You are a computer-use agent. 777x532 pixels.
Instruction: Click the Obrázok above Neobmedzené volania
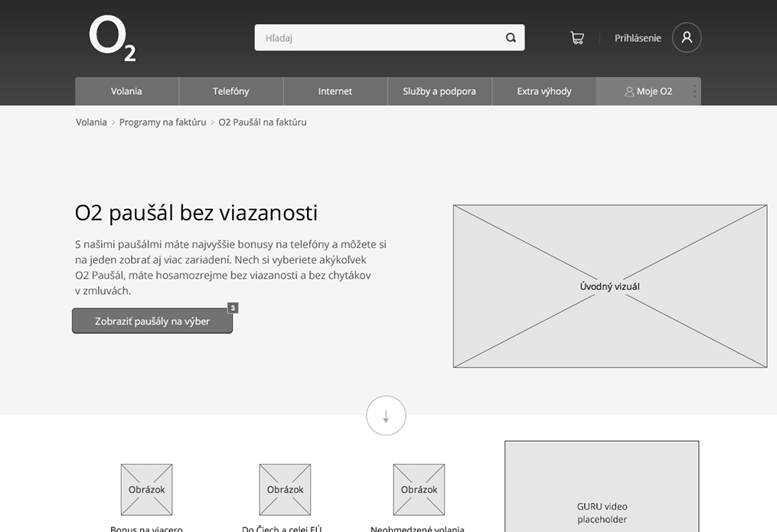click(419, 489)
